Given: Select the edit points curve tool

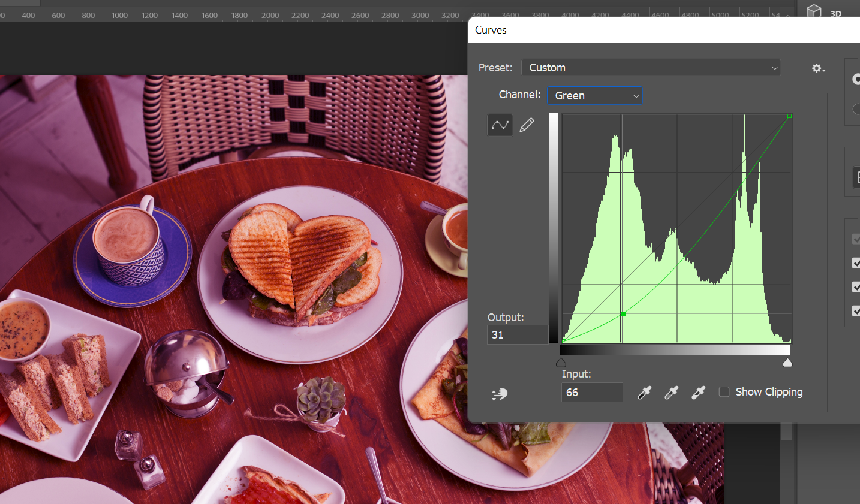Looking at the screenshot, I should point(500,125).
